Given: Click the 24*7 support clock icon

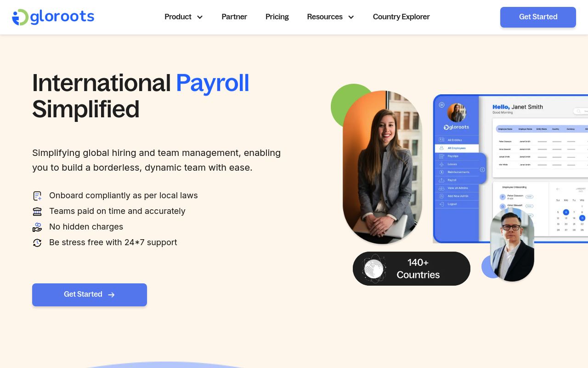Looking at the screenshot, I should click(37, 243).
